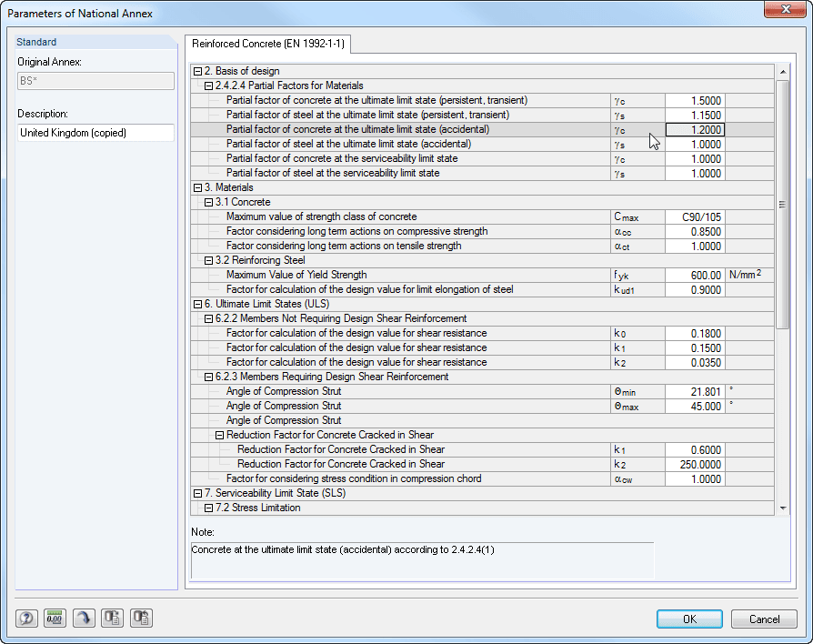Collapse the '3.2 Reinforcing Steel' node

point(208,260)
